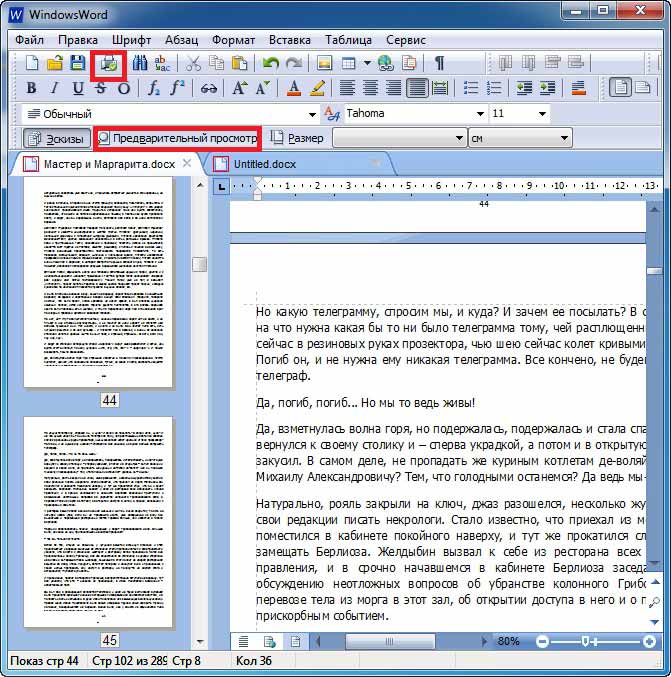This screenshot has width=671, height=677.
Task: Open the Шрифт menu
Action: [x=131, y=40]
